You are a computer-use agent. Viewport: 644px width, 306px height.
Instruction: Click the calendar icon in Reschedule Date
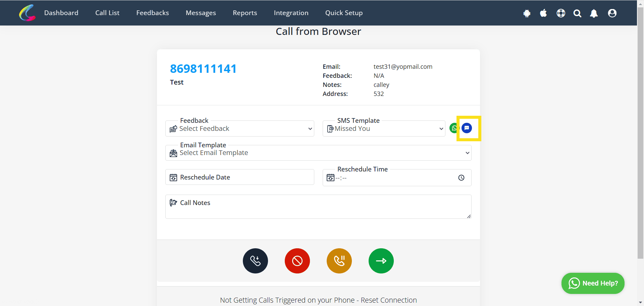pos(173,177)
